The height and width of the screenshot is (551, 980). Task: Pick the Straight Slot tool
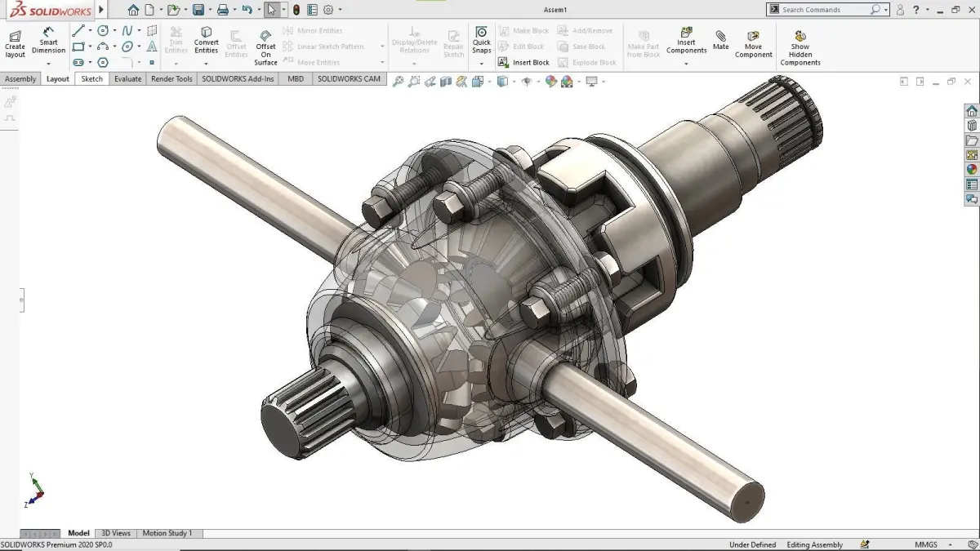78,62
